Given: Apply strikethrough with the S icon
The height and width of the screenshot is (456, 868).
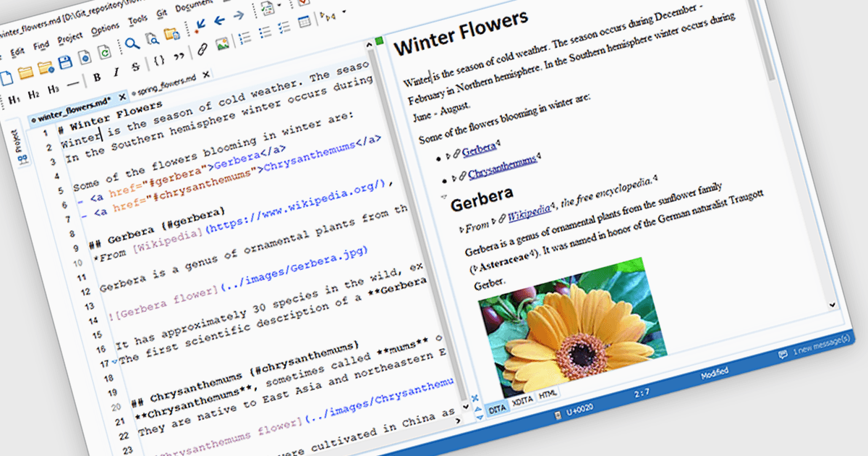Looking at the screenshot, I should [136, 67].
